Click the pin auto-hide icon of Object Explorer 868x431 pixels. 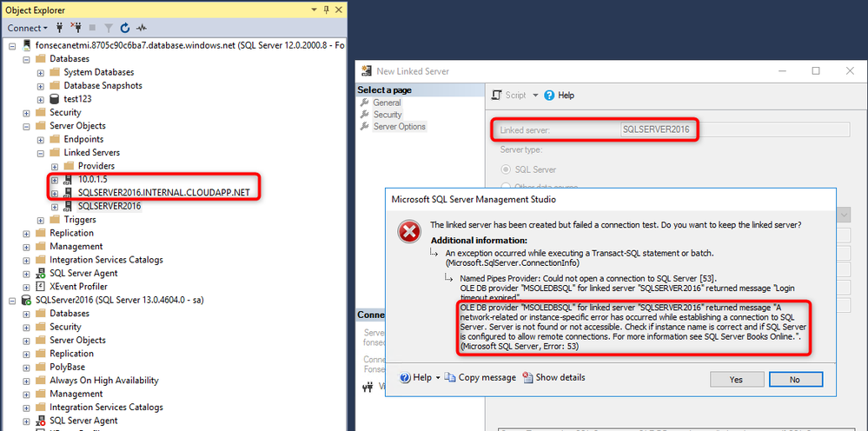(326, 10)
